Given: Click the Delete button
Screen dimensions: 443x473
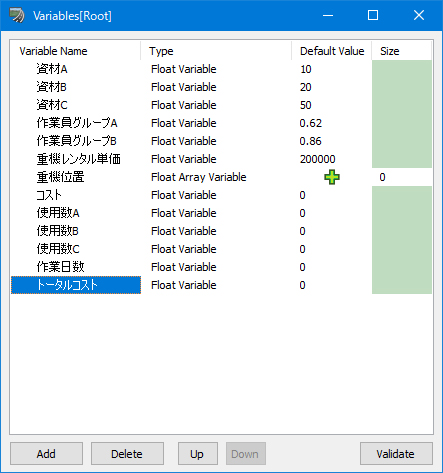Looking at the screenshot, I should (x=127, y=454).
